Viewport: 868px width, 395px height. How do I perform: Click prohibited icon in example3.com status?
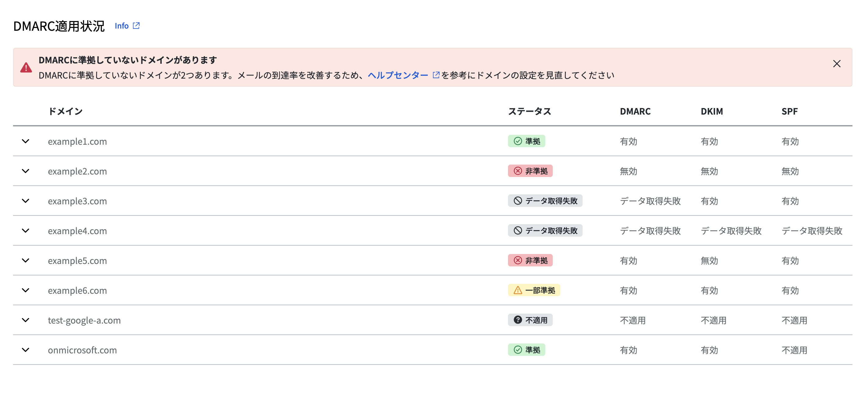[518, 201]
